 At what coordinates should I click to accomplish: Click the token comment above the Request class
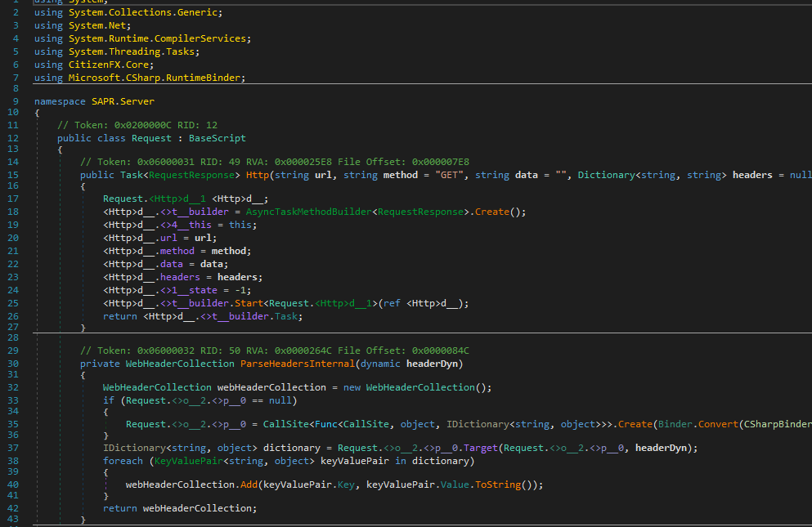click(x=137, y=125)
